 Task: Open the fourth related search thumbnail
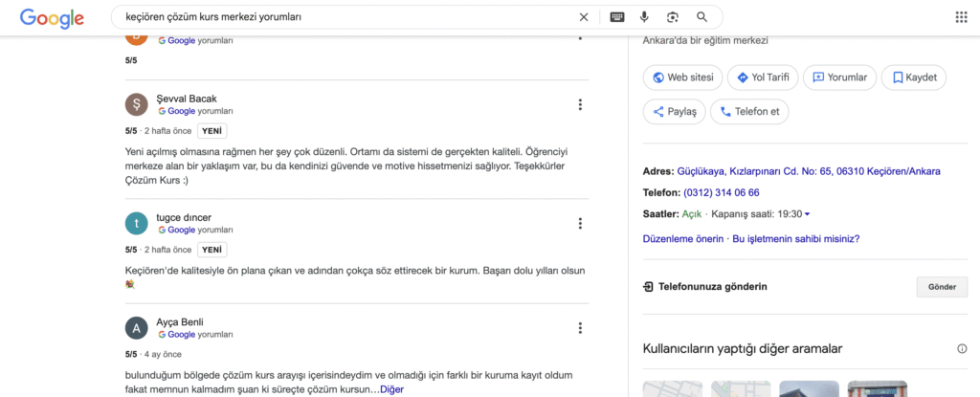coord(878,389)
